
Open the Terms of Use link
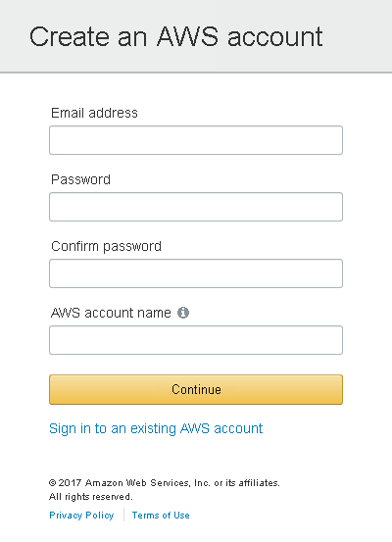click(x=161, y=515)
